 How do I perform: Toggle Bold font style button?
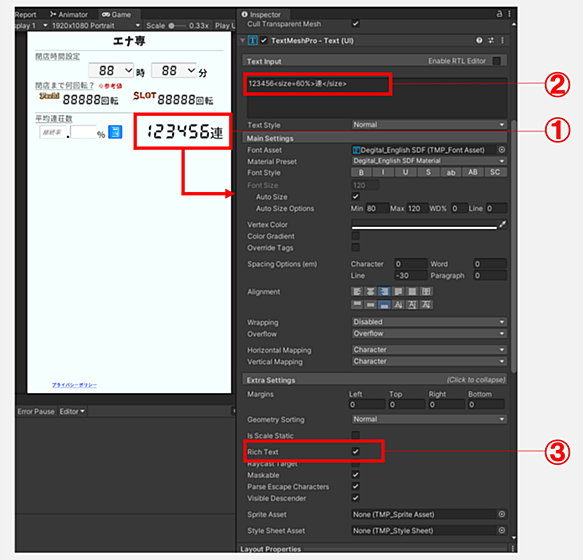361,172
